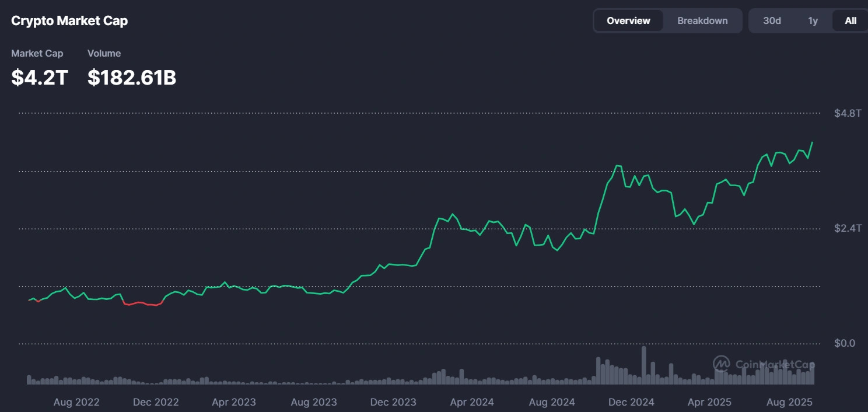Click the $4.8T axis label
The height and width of the screenshot is (412, 868).
[847, 112]
